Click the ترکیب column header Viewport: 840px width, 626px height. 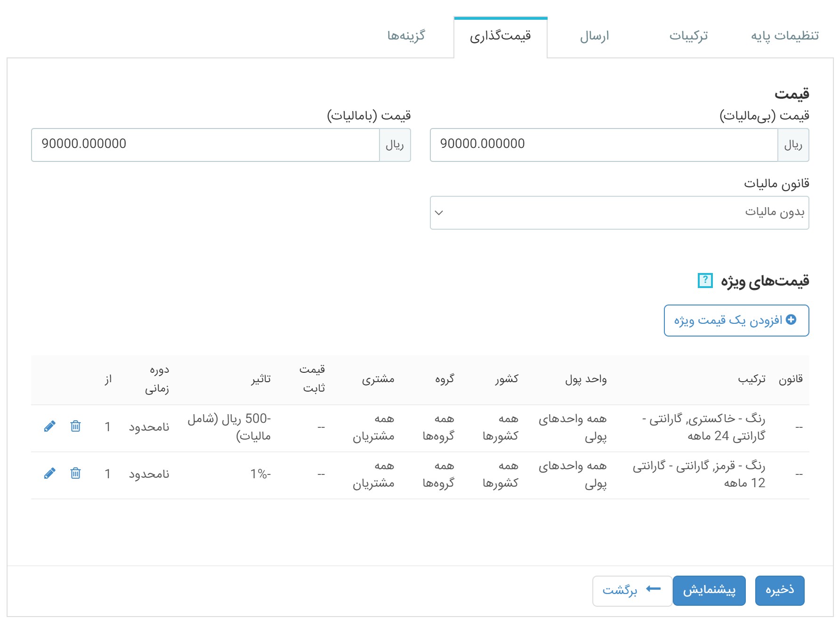(751, 379)
